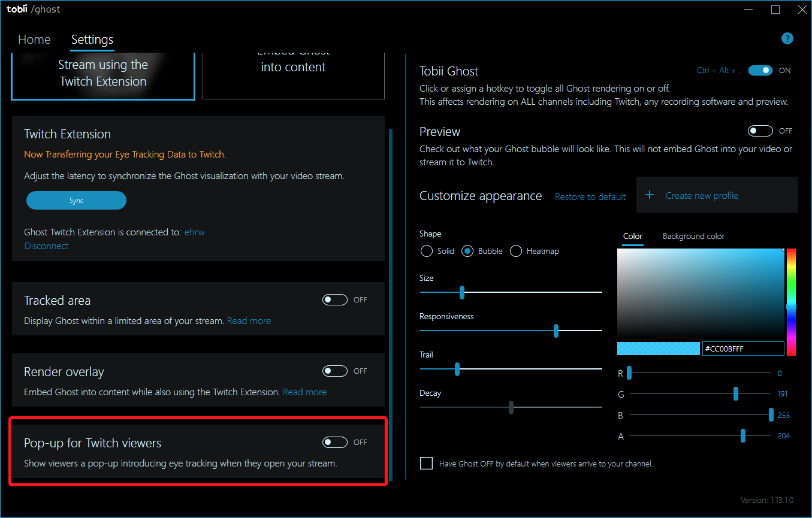The width and height of the screenshot is (812, 518).
Task: Select the Bubble shape radio button
Action: tap(467, 251)
